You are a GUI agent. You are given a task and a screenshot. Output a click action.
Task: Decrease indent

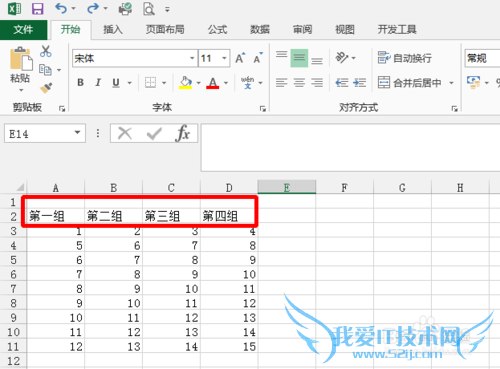(x=342, y=82)
